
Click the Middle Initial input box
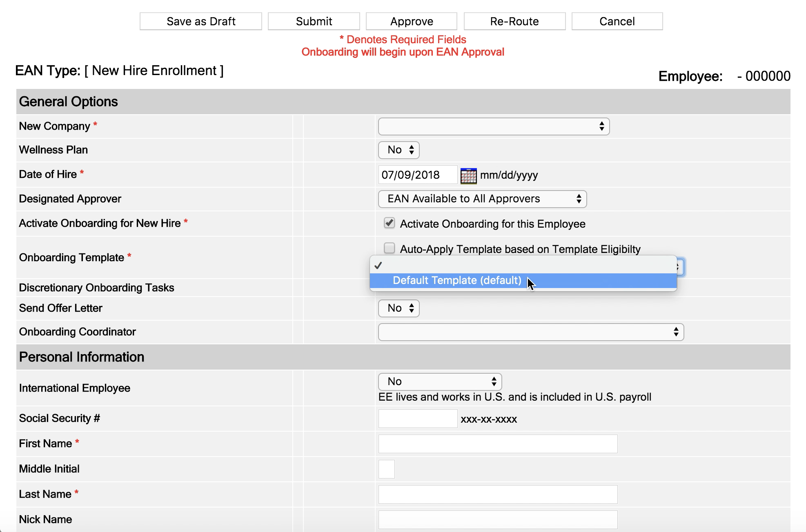387,469
